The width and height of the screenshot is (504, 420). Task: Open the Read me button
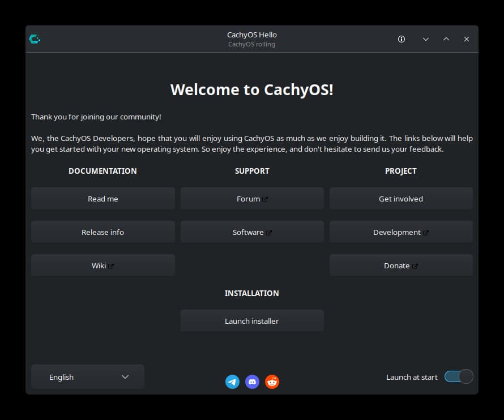(103, 199)
